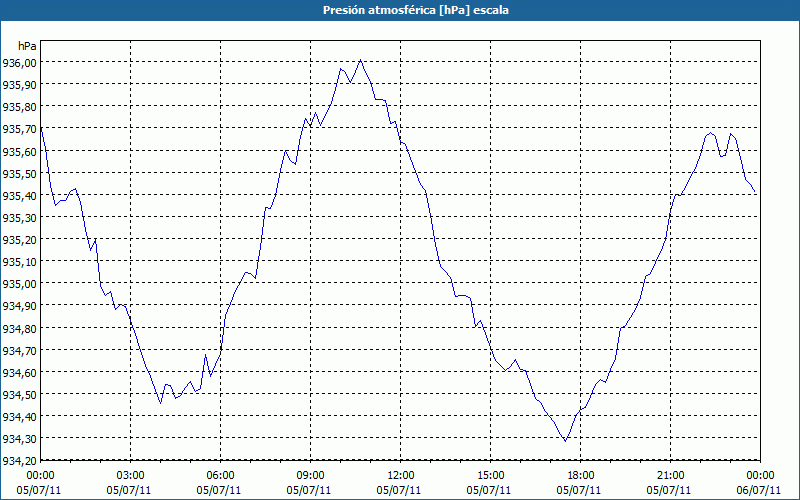Click the 935,30 y-axis value
The width and height of the screenshot is (800, 500).
coord(19,217)
